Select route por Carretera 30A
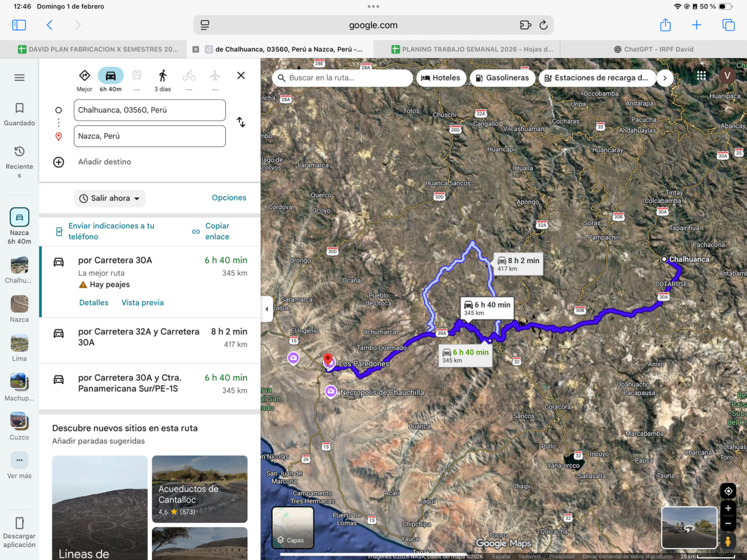The width and height of the screenshot is (747, 560). 150,281
